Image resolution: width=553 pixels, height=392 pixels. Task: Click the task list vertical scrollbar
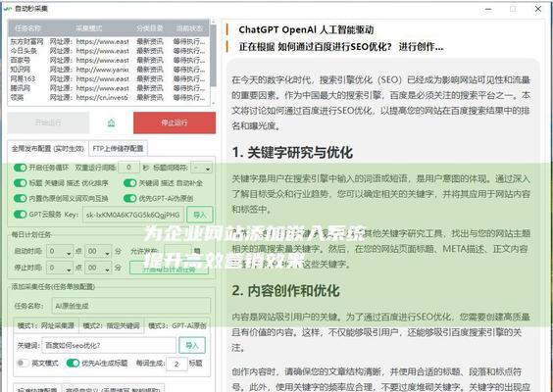[213, 56]
